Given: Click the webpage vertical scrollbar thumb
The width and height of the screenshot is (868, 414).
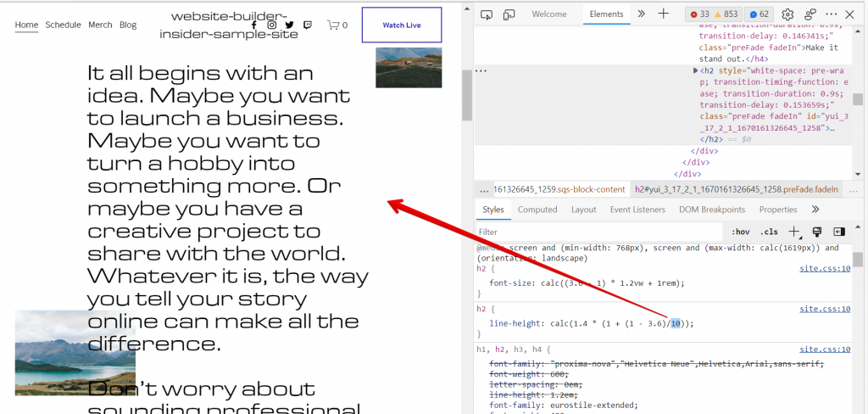Looking at the screenshot, I should click(466, 94).
